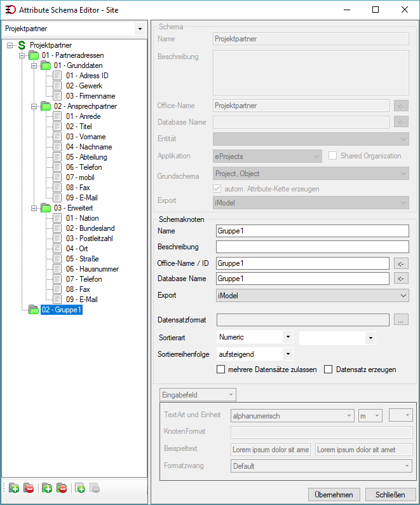The width and height of the screenshot is (420, 505).
Task: Click the document icon of 07 - mobil
Action: pyautogui.click(x=57, y=177)
